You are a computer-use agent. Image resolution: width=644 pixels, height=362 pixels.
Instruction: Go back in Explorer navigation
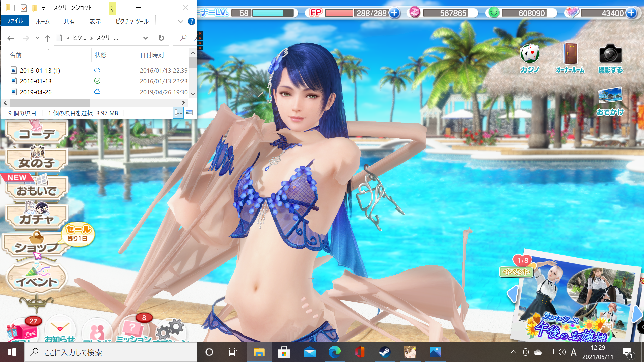(11, 38)
